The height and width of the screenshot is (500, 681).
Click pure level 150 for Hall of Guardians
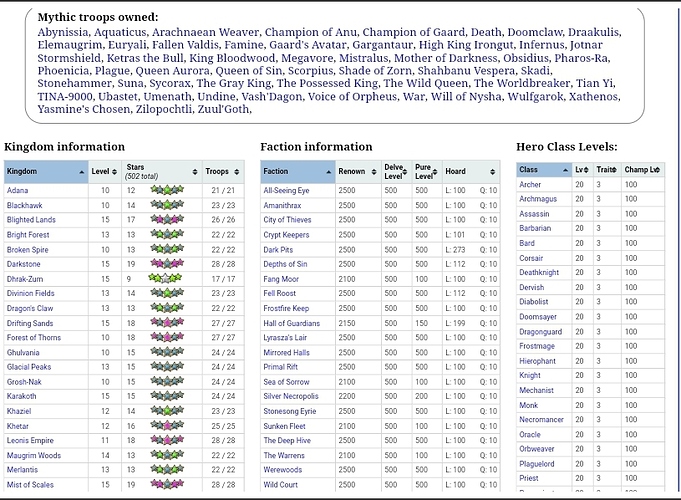[421, 323]
